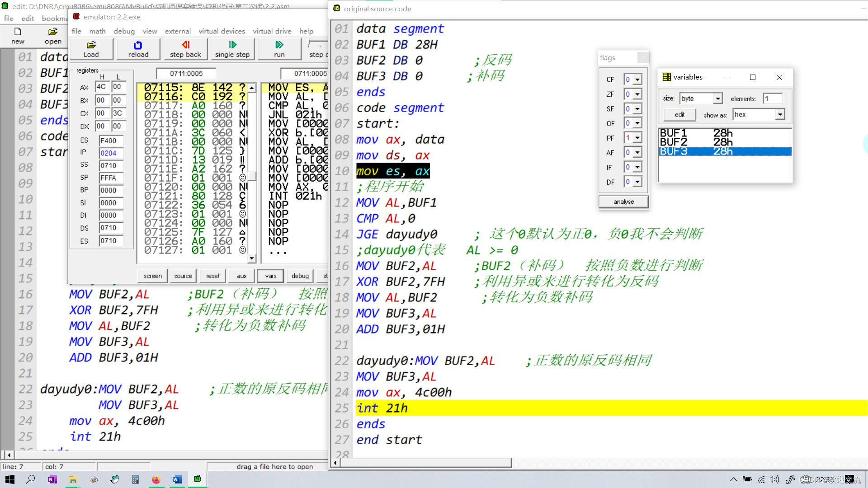Image resolution: width=868 pixels, height=488 pixels.
Task: Click the analyse button in flags panel
Action: click(x=623, y=202)
